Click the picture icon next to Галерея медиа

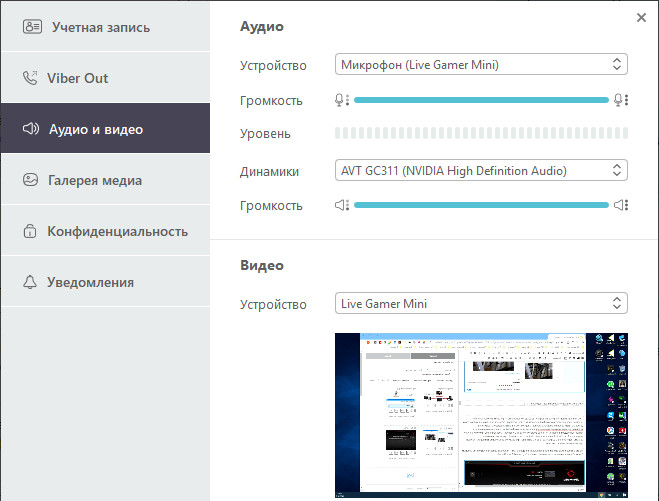[x=30, y=180]
